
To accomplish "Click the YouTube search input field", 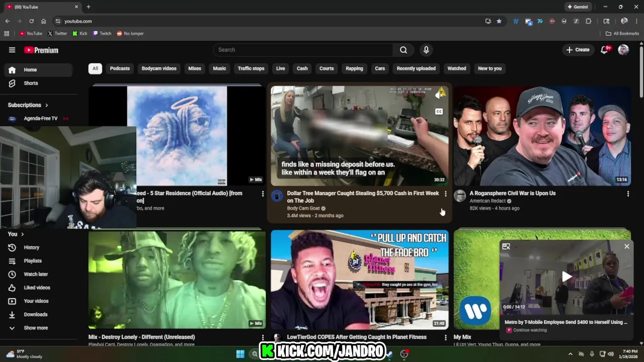I will click(x=303, y=50).
